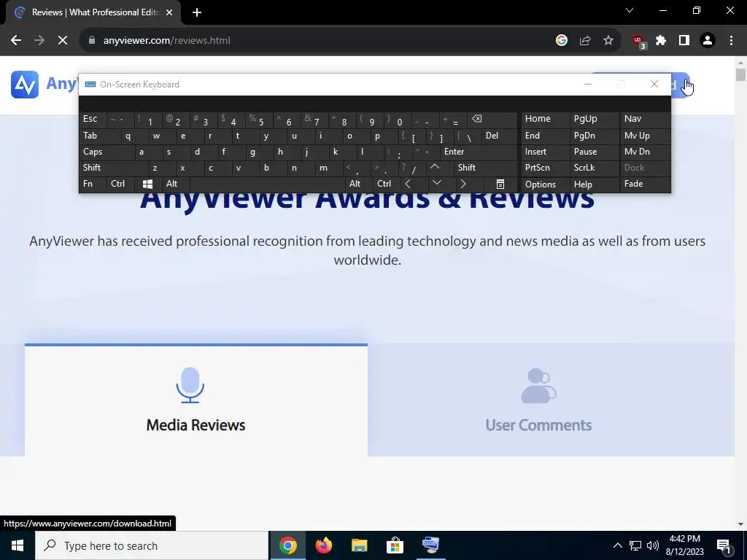Toggle the right Alt key on On-Screen Keyboard

click(359, 184)
